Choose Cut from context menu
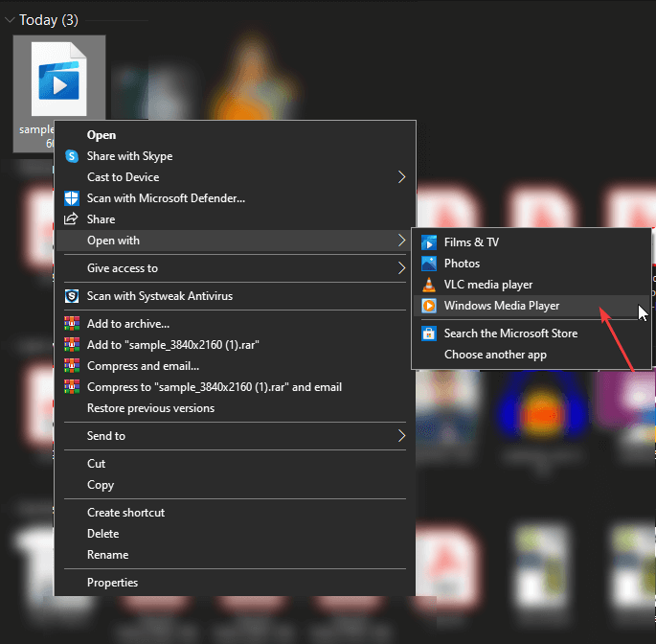 coord(236,464)
